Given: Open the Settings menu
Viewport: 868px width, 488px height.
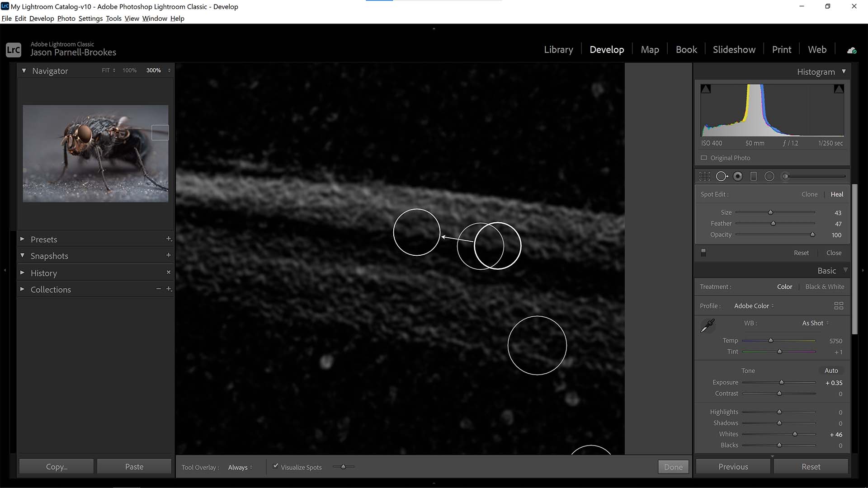Looking at the screenshot, I should (90, 19).
